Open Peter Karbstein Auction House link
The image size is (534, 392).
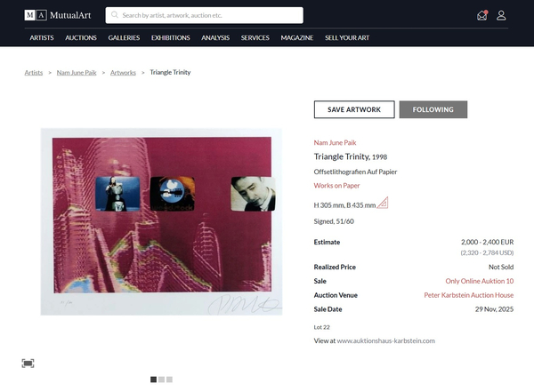click(x=469, y=295)
